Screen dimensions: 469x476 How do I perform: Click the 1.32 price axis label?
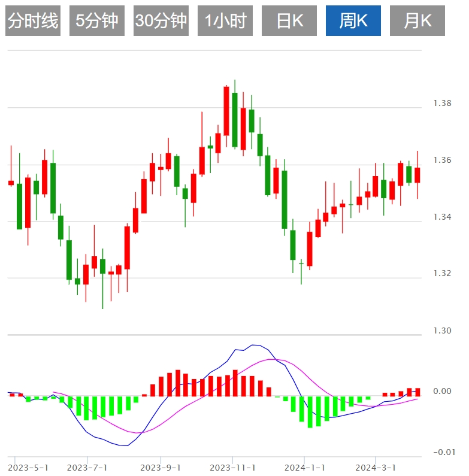tap(442, 273)
